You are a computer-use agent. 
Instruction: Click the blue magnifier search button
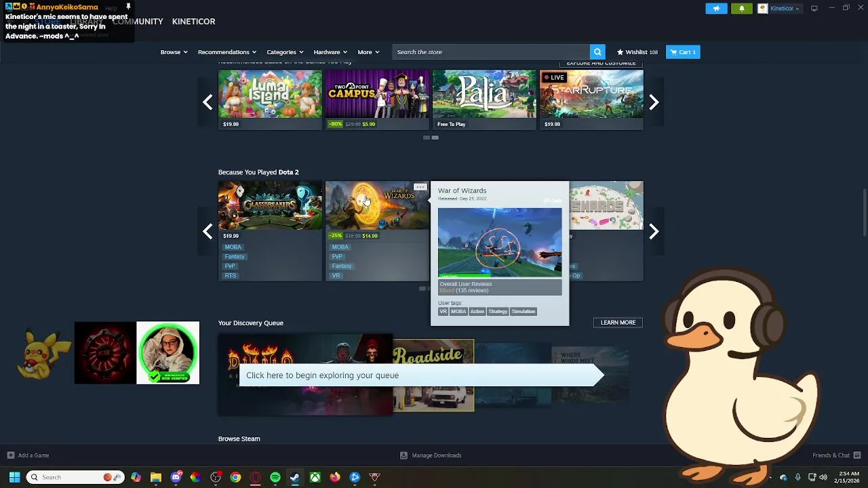[x=597, y=52]
